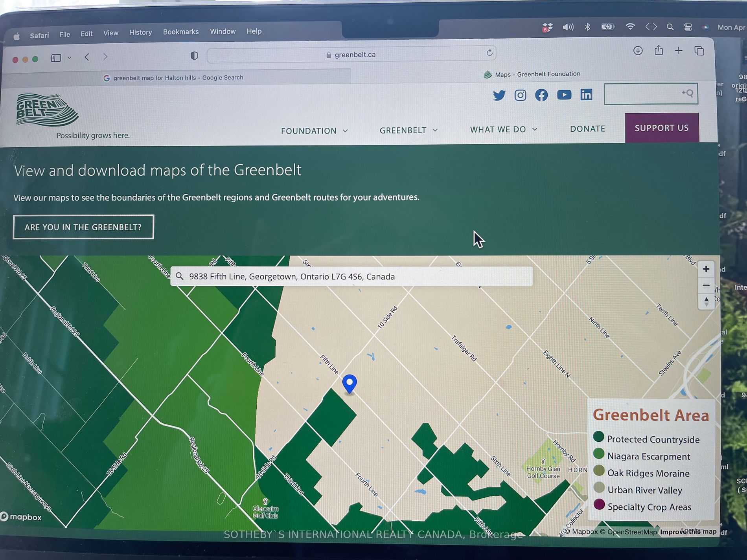
Task: Open a new Safari tab
Action: [x=679, y=51]
